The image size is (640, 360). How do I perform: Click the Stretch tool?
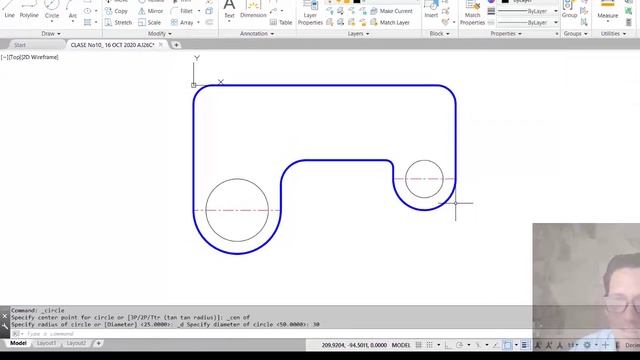tap(118, 22)
